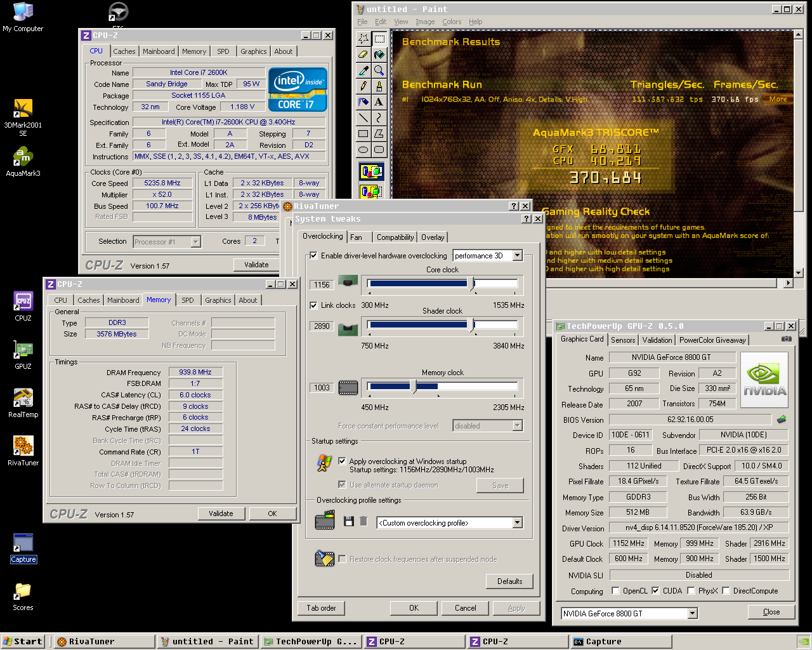The image size is (812, 650).
Task: Open the Colors menu in Paint
Action: 452,22
